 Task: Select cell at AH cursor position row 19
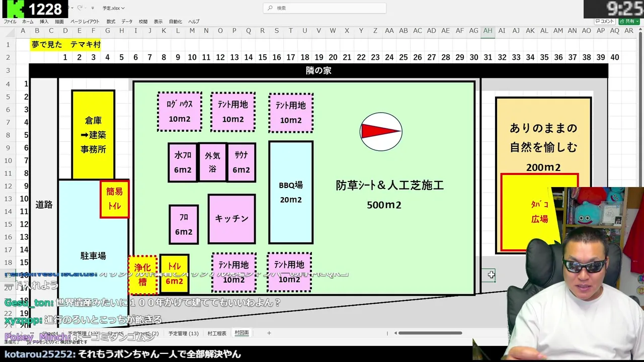coord(488,275)
